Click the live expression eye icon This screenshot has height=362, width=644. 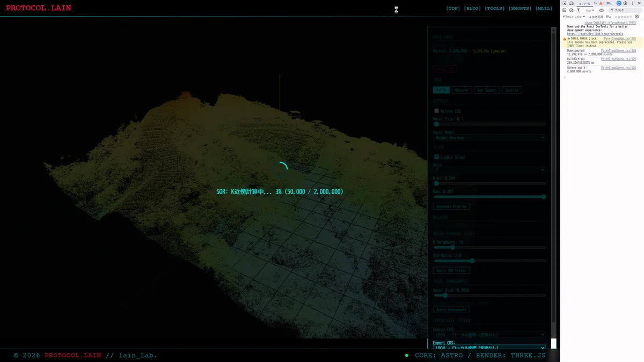[602, 10]
